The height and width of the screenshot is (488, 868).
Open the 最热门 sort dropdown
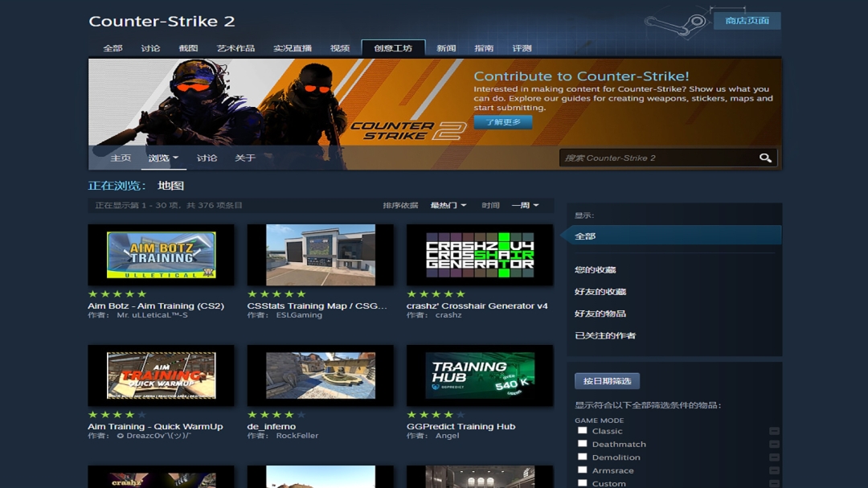click(448, 206)
